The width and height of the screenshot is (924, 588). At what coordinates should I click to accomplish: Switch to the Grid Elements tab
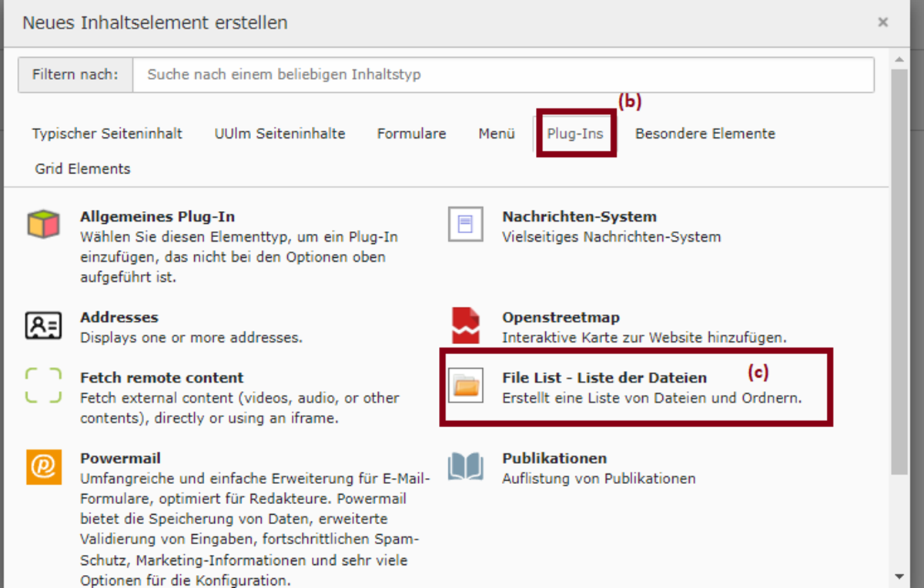82,169
